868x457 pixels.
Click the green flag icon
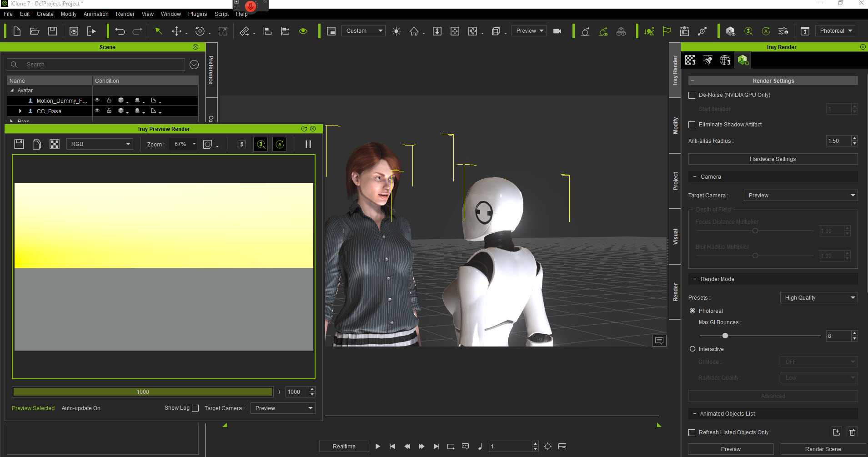pyautogui.click(x=667, y=31)
